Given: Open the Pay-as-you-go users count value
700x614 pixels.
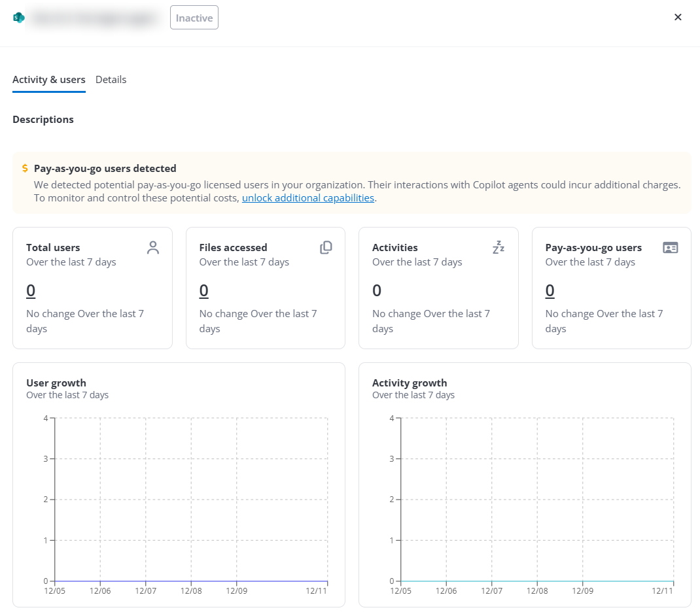Looking at the screenshot, I should [x=550, y=290].
